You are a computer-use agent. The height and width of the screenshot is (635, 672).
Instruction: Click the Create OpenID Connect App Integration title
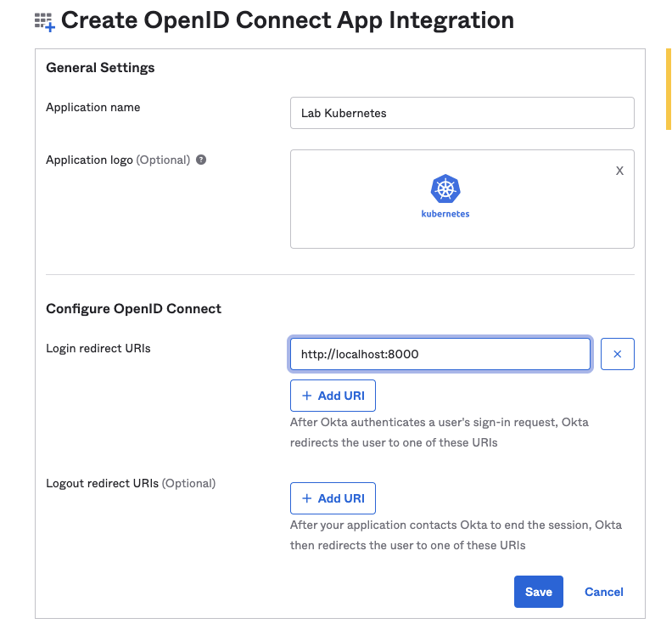point(287,20)
